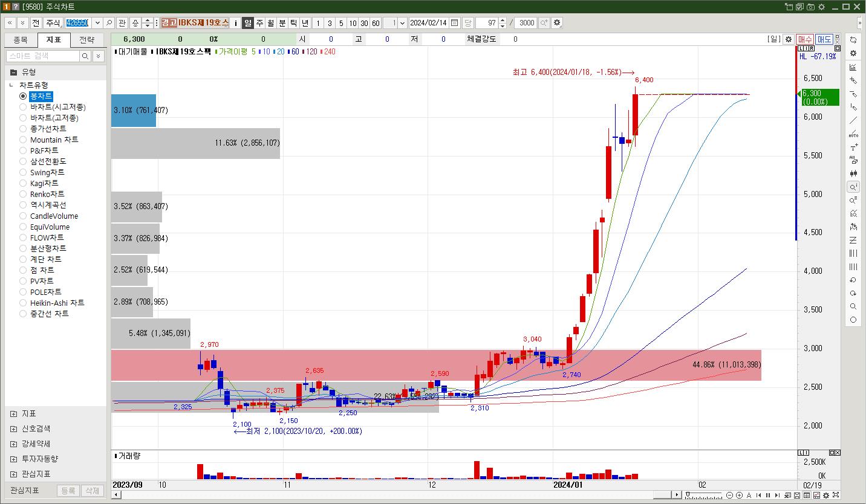Expand the 강세약세 tree section
The height and width of the screenshot is (504, 866).
[13, 444]
